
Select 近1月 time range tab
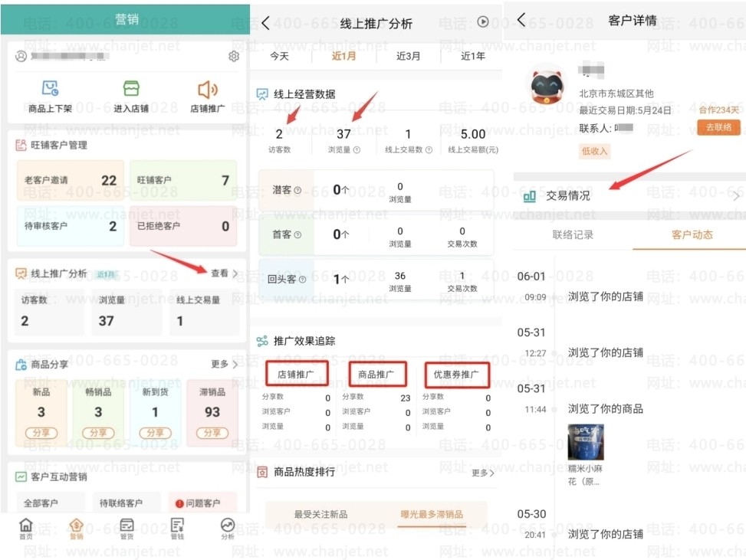(343, 56)
